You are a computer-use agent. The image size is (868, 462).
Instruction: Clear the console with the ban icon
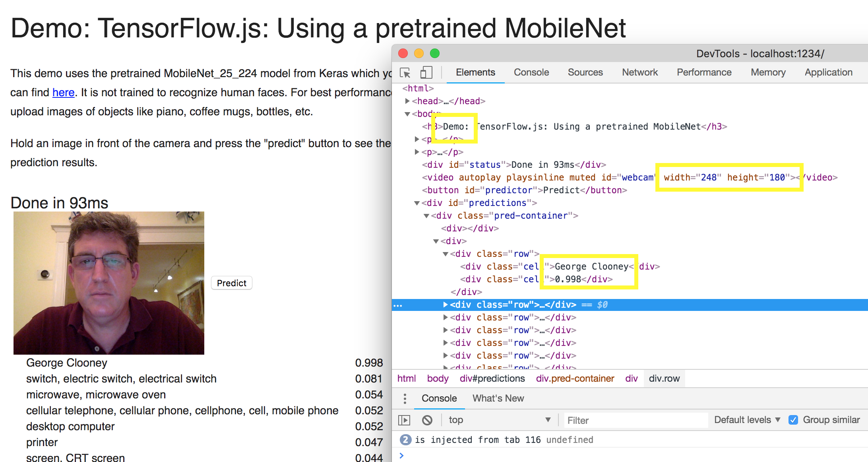tap(427, 420)
